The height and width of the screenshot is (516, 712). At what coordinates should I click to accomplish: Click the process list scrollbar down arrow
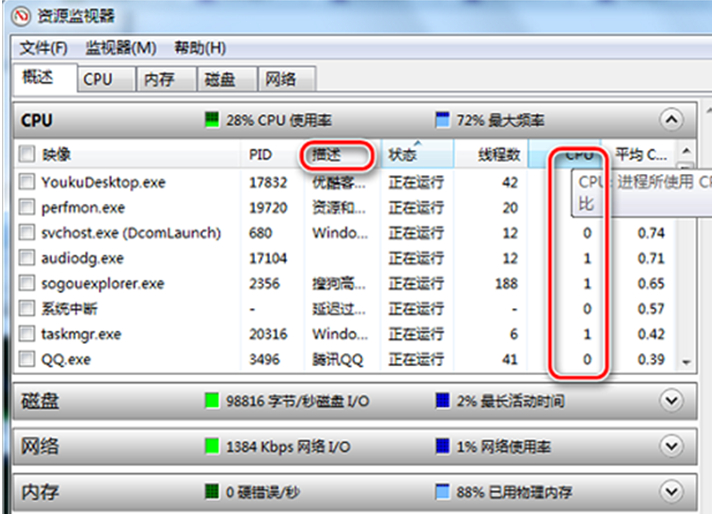[x=686, y=361]
